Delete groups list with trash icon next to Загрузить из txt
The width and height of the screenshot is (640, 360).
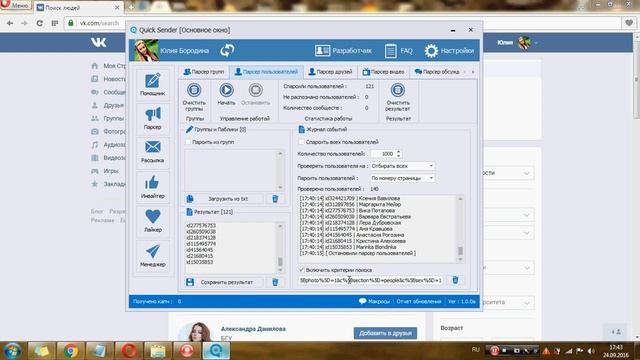[x=275, y=199]
